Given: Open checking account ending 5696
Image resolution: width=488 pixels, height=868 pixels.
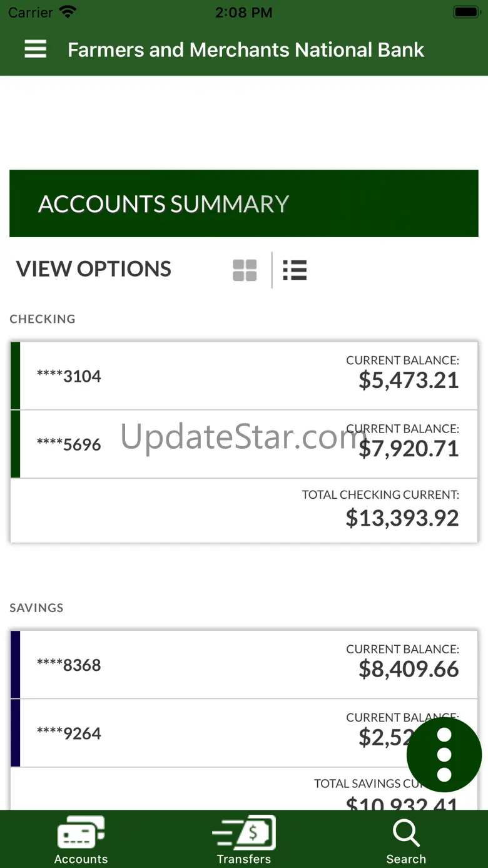Looking at the screenshot, I should pyautogui.click(x=69, y=444).
